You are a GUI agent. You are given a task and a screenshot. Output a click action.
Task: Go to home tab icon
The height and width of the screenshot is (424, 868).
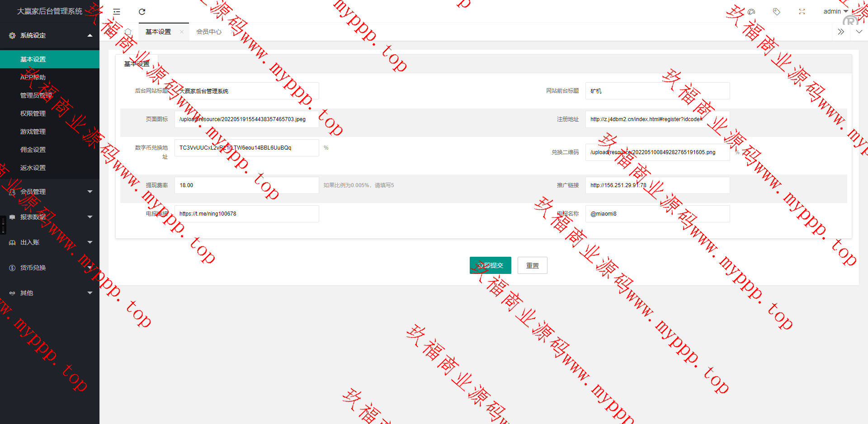[128, 32]
